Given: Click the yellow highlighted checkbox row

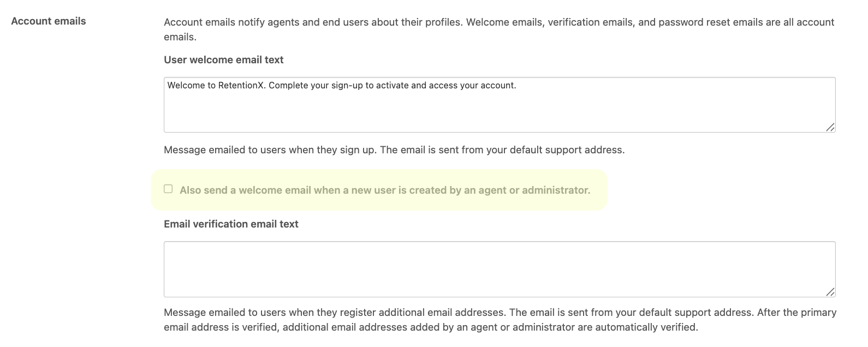Looking at the screenshot, I should coord(379,190).
